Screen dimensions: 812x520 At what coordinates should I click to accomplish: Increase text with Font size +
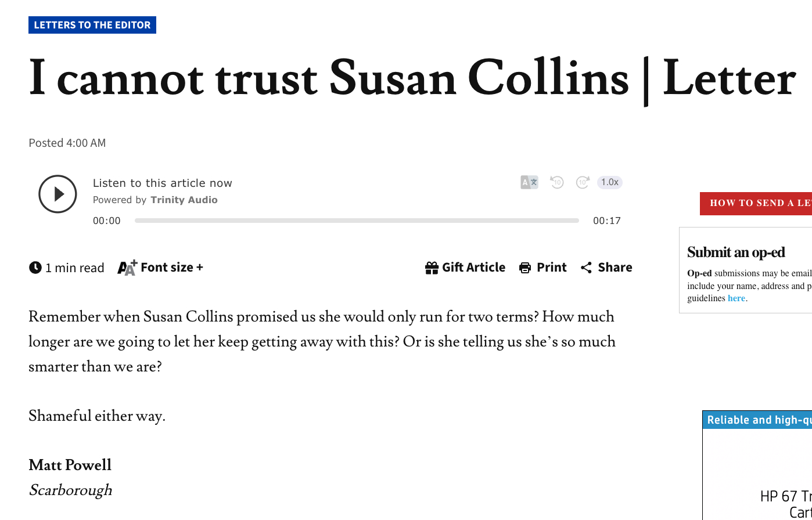point(172,268)
